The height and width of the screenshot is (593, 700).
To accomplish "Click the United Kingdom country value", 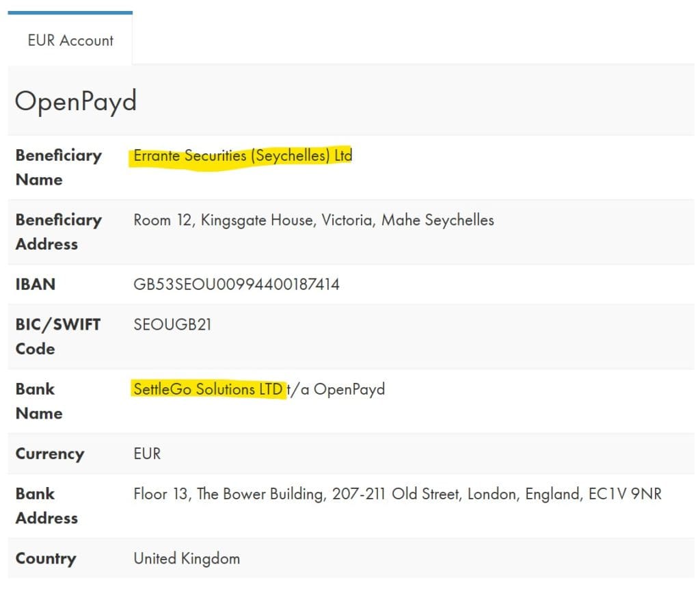I will click(187, 559).
